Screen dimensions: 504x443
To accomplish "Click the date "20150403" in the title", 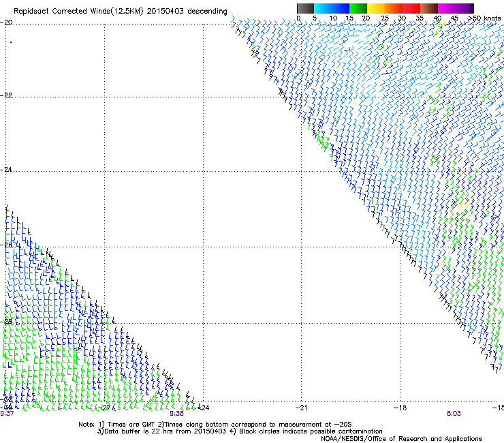I will (166, 11).
